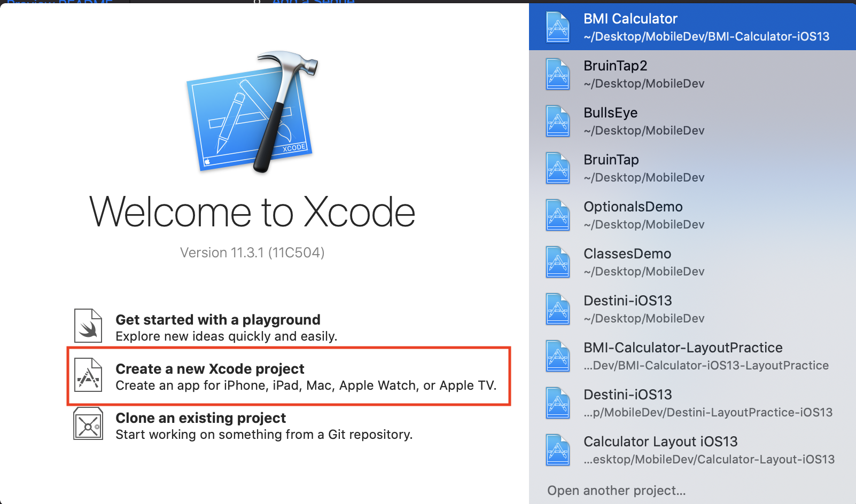The image size is (856, 504).
Task: Click the Calculator Layout iOS13 project icon
Action: [x=558, y=450]
